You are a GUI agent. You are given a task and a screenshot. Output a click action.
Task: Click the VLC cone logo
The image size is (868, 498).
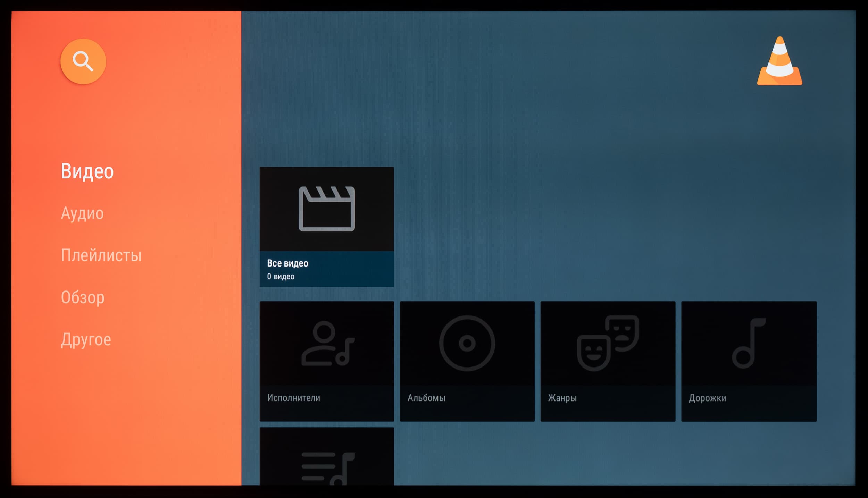(779, 61)
